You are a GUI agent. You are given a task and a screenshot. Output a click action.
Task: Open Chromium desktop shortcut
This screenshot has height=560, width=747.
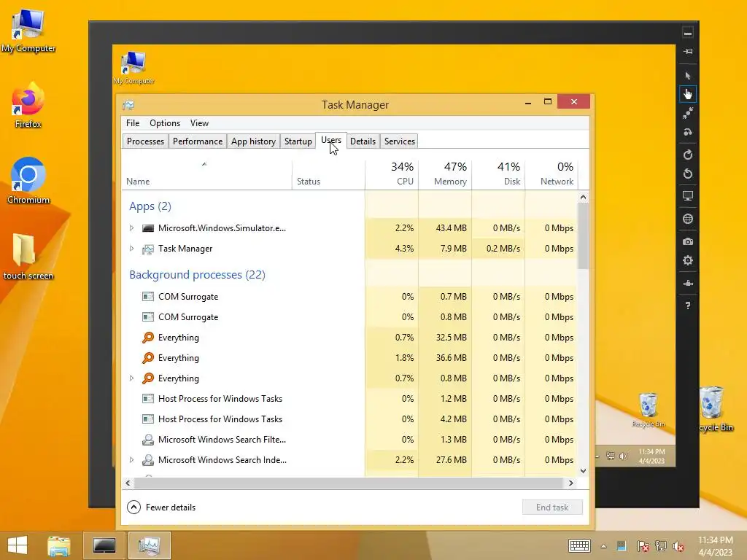coord(28,181)
